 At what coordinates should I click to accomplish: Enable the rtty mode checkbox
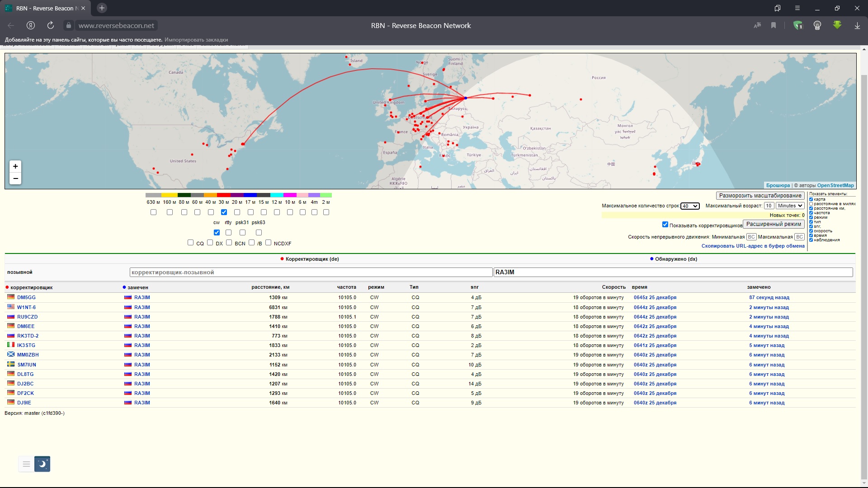228,232
